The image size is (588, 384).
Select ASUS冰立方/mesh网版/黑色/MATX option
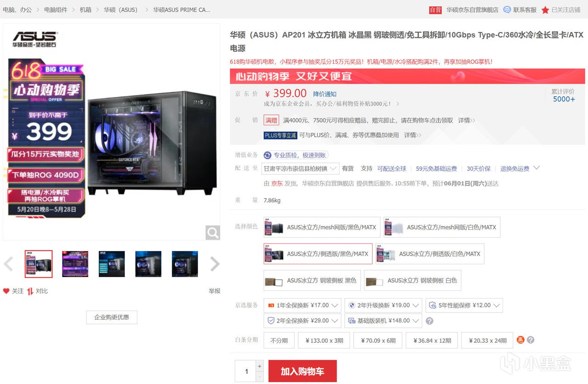coord(322,227)
